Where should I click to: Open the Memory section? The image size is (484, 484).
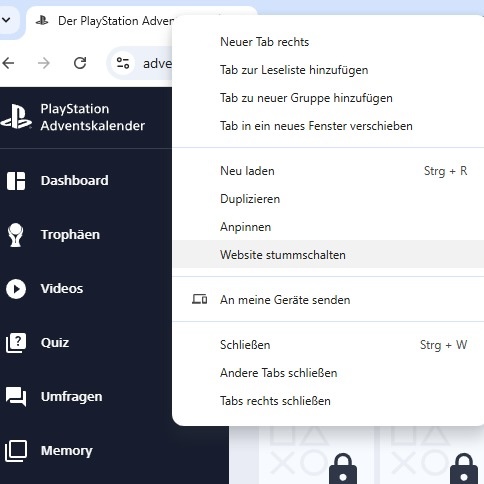(x=66, y=451)
